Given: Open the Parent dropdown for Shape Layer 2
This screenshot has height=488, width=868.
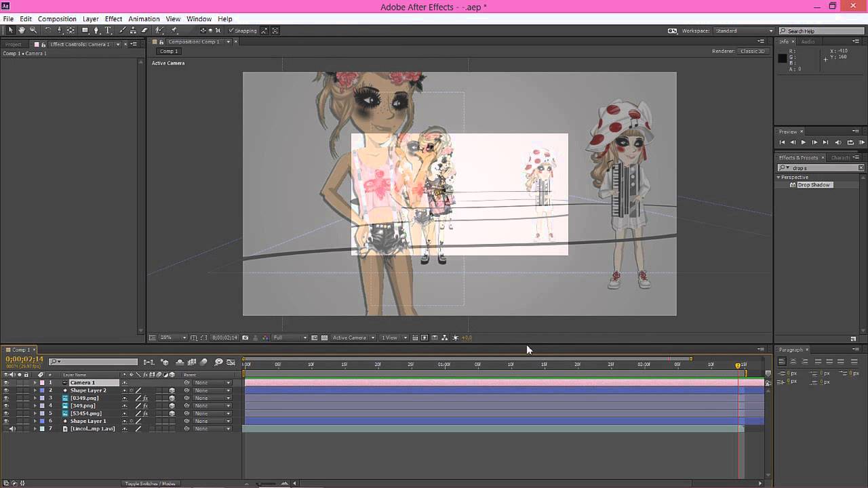Looking at the screenshot, I should click(x=212, y=390).
